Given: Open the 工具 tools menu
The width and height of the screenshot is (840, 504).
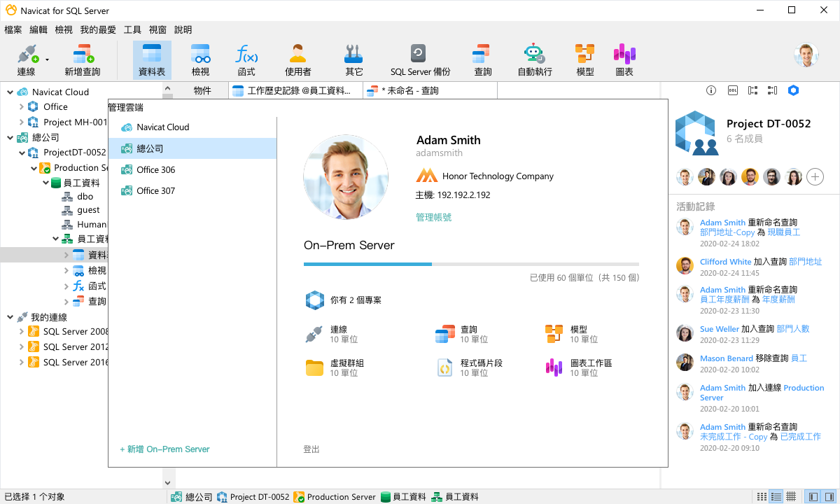Looking at the screenshot, I should [x=132, y=30].
